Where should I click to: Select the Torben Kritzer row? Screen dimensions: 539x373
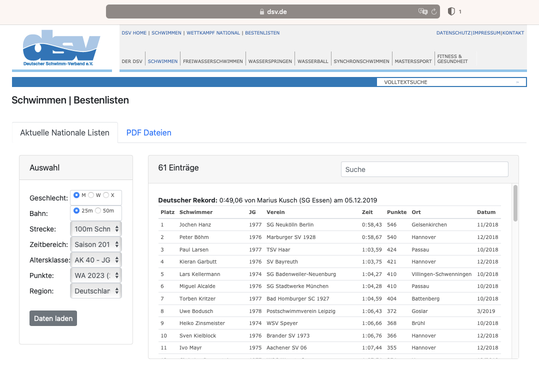coord(330,299)
